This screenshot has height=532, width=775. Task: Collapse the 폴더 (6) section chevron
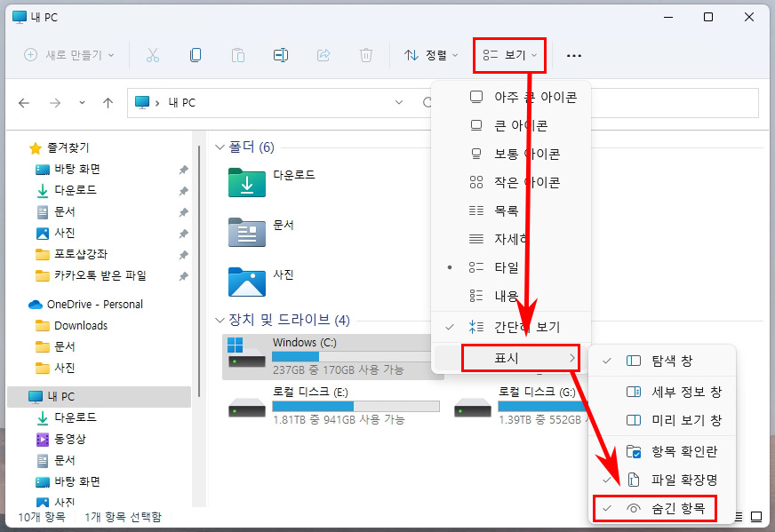[219, 147]
